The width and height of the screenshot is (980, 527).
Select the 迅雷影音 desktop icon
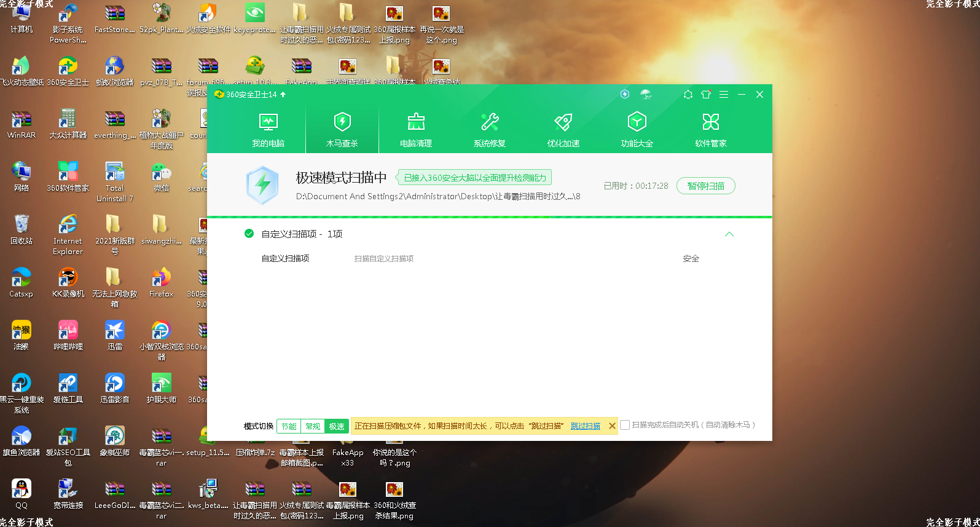(x=115, y=389)
